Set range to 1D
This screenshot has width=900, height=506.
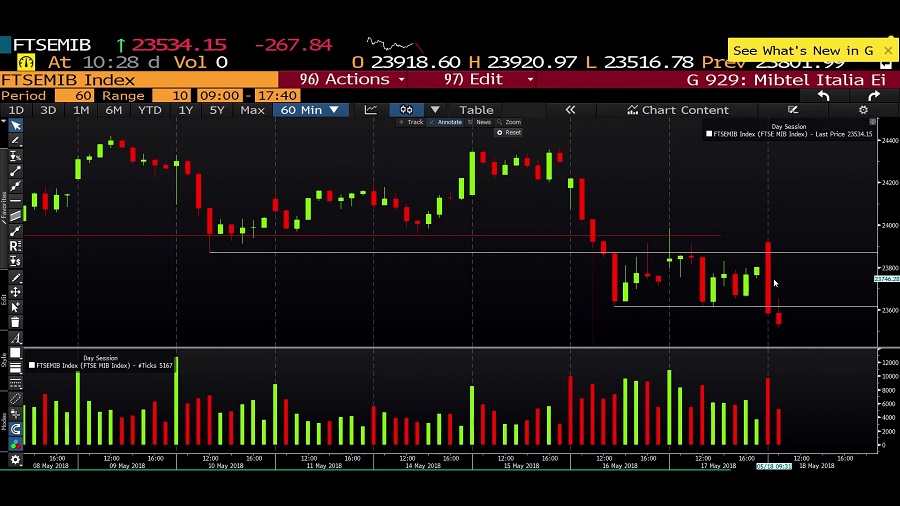(x=16, y=110)
